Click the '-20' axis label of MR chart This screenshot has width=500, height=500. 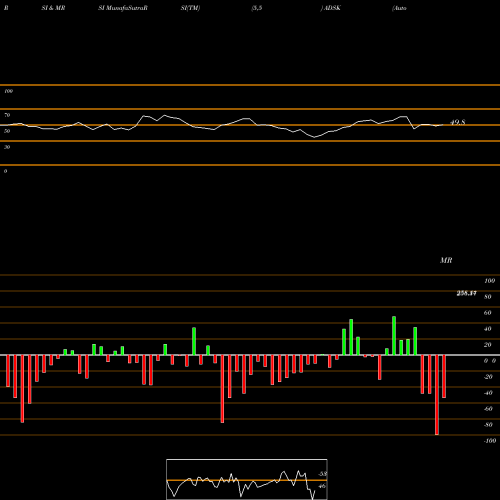pos(488,377)
